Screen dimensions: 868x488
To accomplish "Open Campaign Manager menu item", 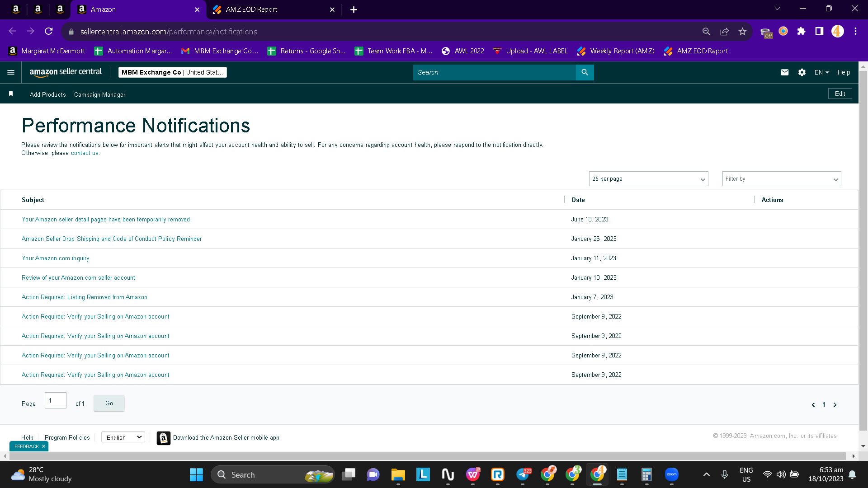I will [x=99, y=94].
